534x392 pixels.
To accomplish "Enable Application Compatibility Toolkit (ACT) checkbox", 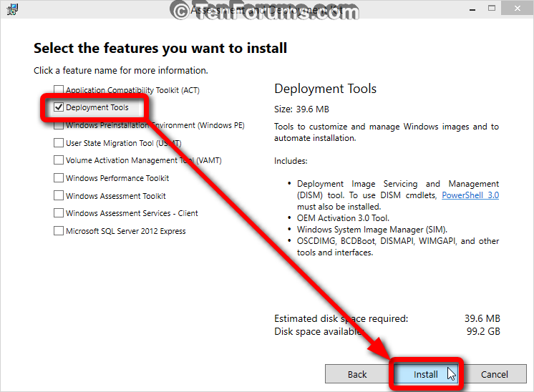I will point(59,89).
